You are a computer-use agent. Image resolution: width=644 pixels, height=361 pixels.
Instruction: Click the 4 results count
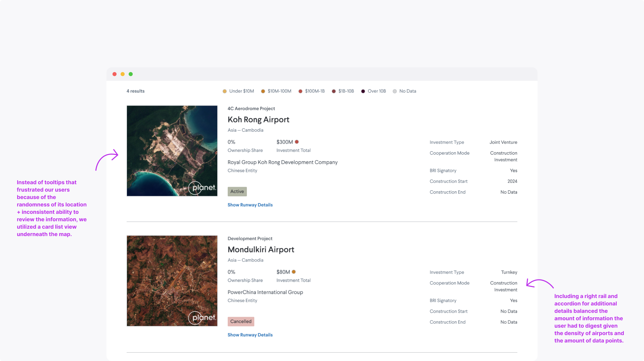click(x=135, y=91)
